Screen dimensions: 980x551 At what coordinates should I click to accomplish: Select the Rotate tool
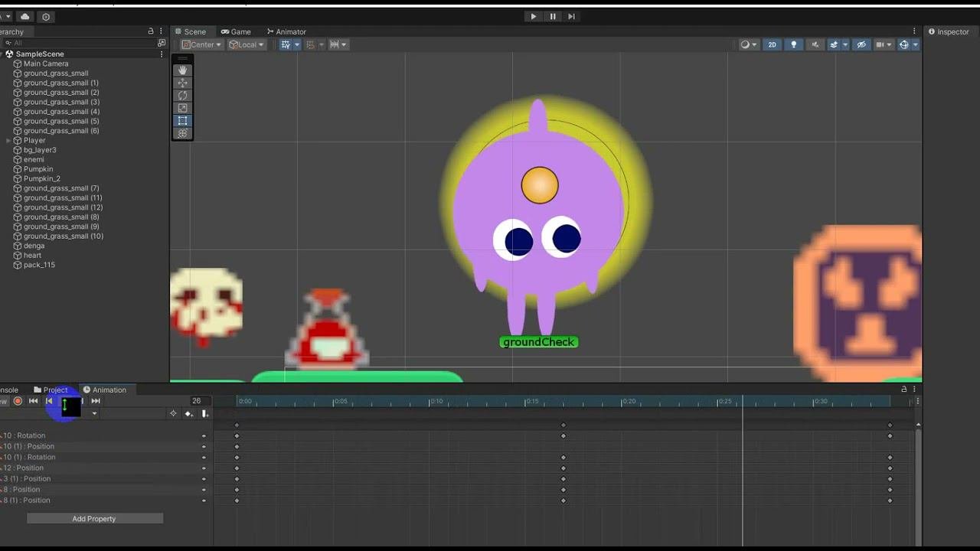182,96
